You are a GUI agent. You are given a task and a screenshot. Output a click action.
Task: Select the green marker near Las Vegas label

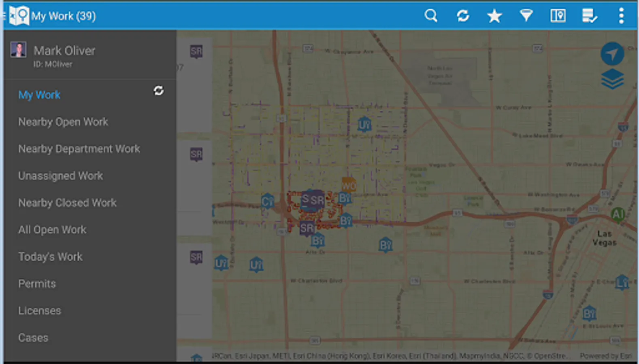[618, 214]
